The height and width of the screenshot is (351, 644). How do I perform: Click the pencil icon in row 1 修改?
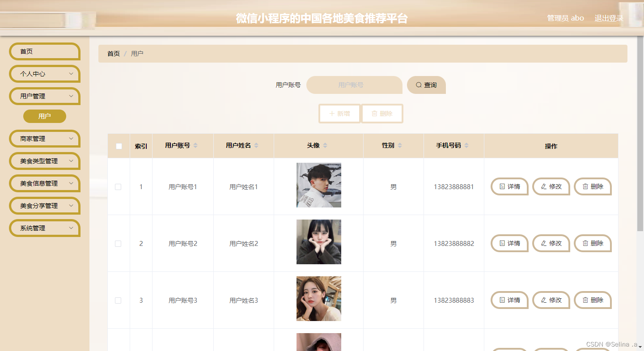[x=544, y=186]
